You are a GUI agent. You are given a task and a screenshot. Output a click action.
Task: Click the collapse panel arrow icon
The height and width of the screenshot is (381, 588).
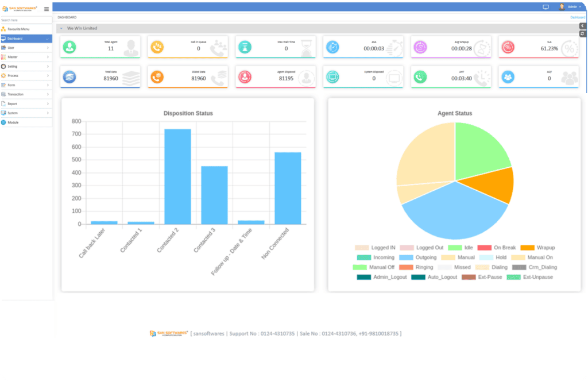click(582, 26)
